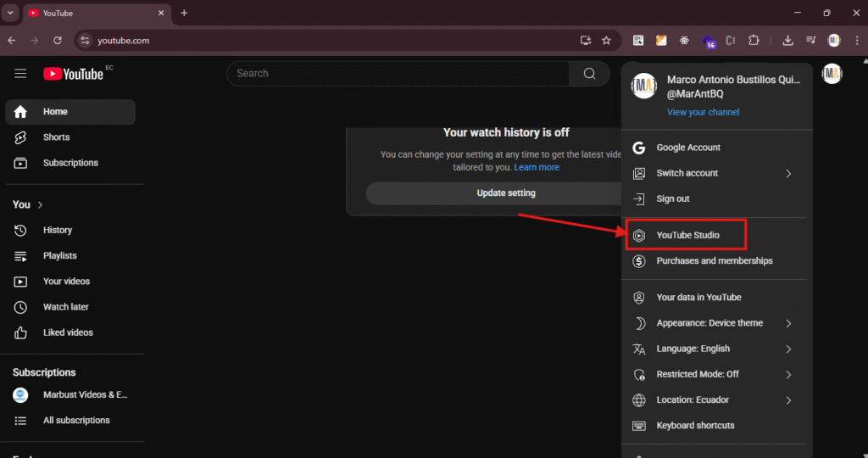
Task: Click the Learn more link
Action: pos(537,167)
